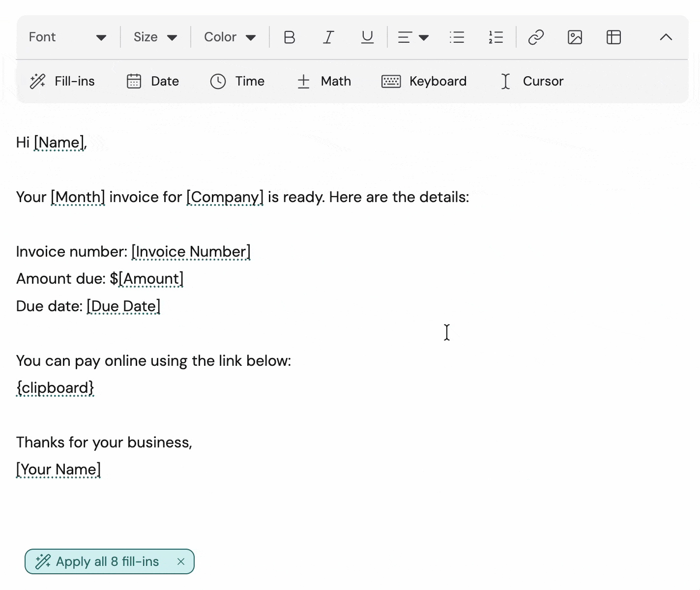Click the {clipboard} command token

(x=55, y=388)
